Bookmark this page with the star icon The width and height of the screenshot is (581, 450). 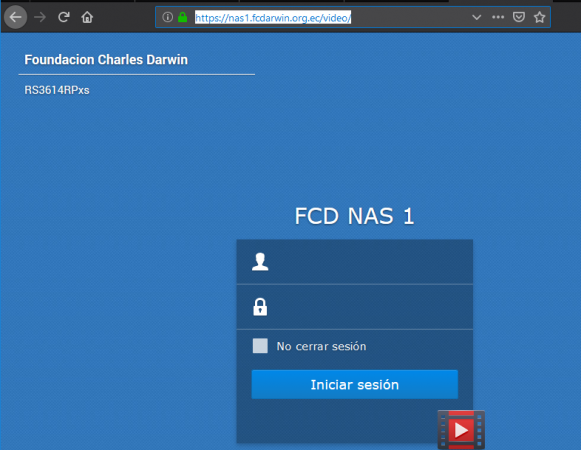pyautogui.click(x=540, y=17)
